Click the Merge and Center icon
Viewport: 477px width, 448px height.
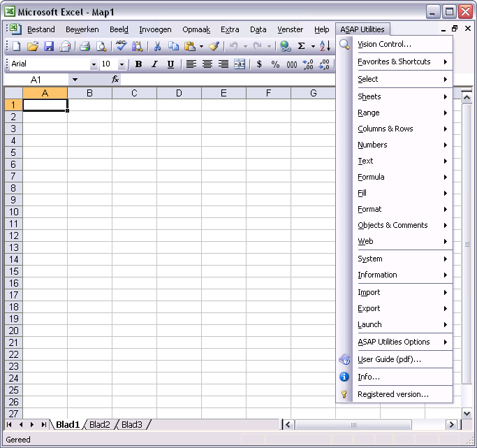[x=240, y=64]
